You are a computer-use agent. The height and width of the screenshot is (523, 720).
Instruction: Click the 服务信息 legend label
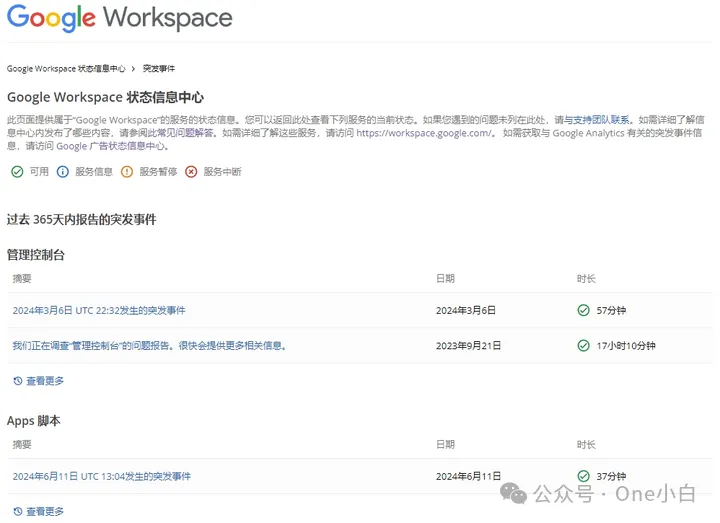pyautogui.click(x=94, y=172)
